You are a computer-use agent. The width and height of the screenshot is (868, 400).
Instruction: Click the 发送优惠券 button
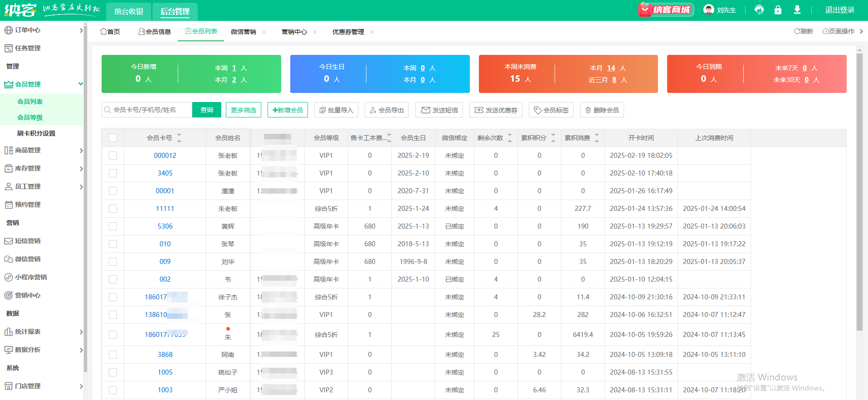(496, 110)
